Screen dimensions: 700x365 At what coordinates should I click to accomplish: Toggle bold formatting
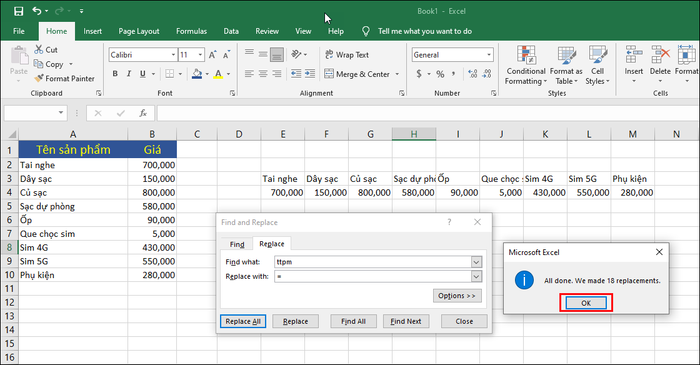click(x=115, y=74)
